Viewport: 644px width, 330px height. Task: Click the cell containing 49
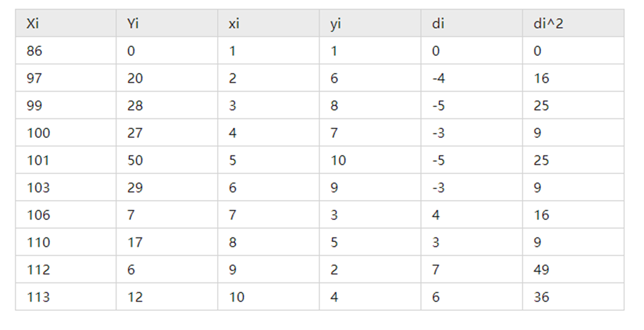[x=541, y=270]
